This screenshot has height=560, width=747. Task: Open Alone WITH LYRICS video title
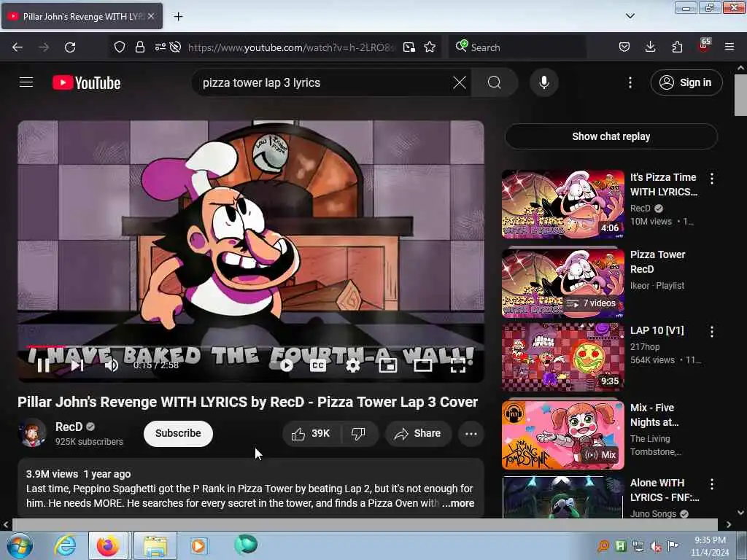coord(665,489)
